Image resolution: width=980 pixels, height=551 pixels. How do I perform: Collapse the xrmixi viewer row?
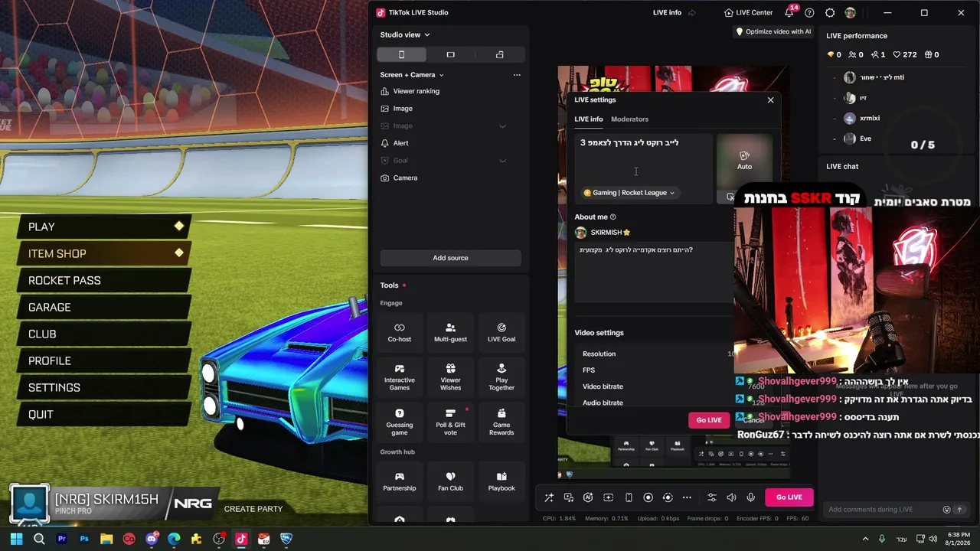pyautogui.click(x=835, y=119)
